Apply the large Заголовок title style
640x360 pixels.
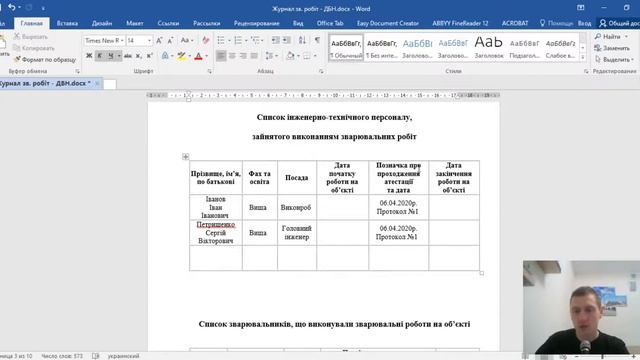[489, 48]
